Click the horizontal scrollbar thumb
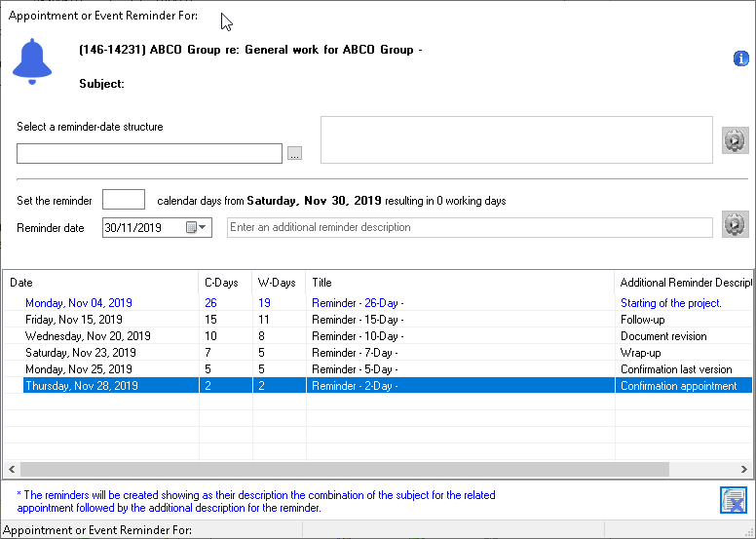This screenshot has width=756, height=539. coord(345,469)
